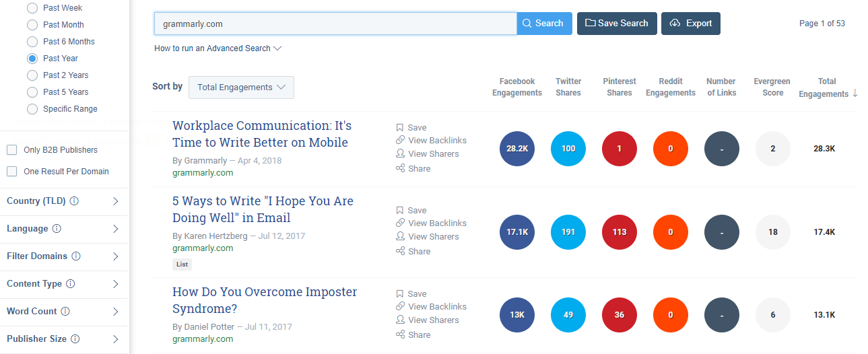Screen dimensions: 868x354
Task: Click View Sharers person icon for 5 Ways article
Action: coord(400,237)
